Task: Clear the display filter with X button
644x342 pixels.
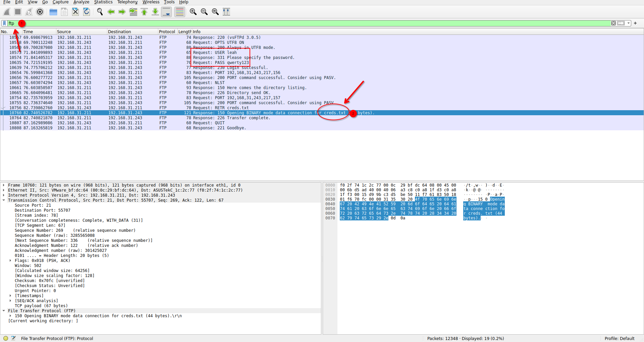Action: pyautogui.click(x=613, y=23)
